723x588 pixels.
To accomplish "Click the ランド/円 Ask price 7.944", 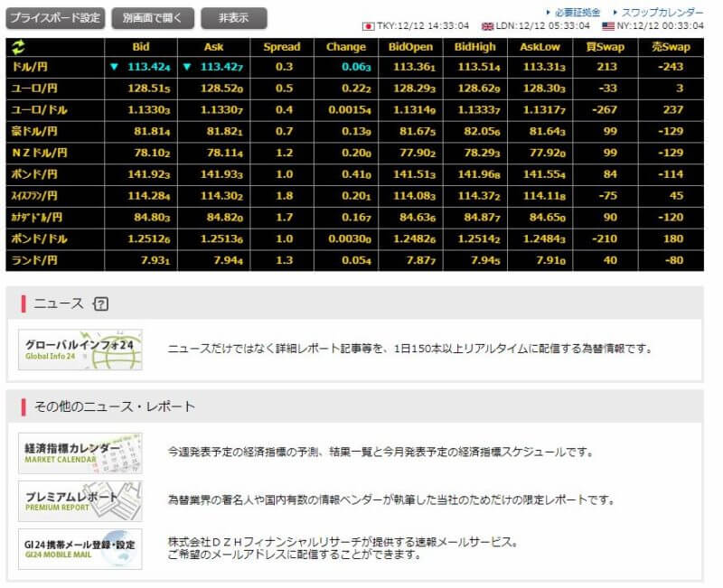I will pyautogui.click(x=229, y=260).
